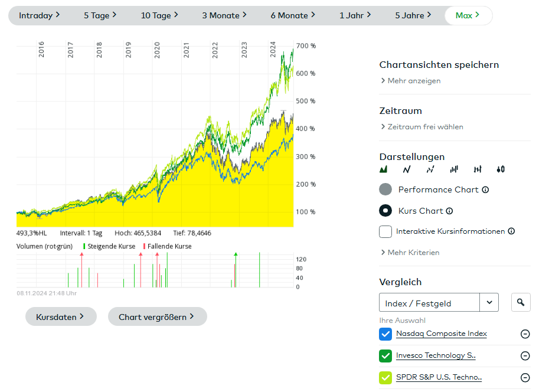Screen dimensions: 536x392
Task: Expand the Mehr Kriterien section
Action: (410, 253)
